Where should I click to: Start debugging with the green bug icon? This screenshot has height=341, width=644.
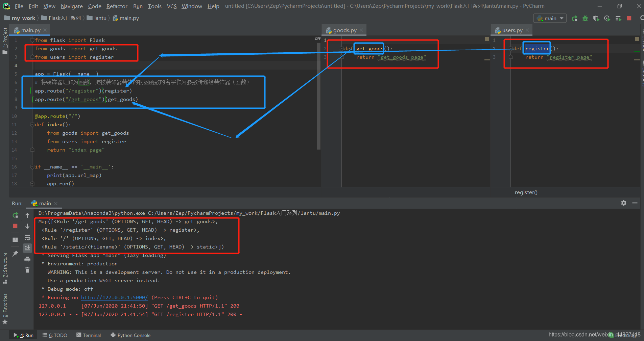click(x=585, y=19)
